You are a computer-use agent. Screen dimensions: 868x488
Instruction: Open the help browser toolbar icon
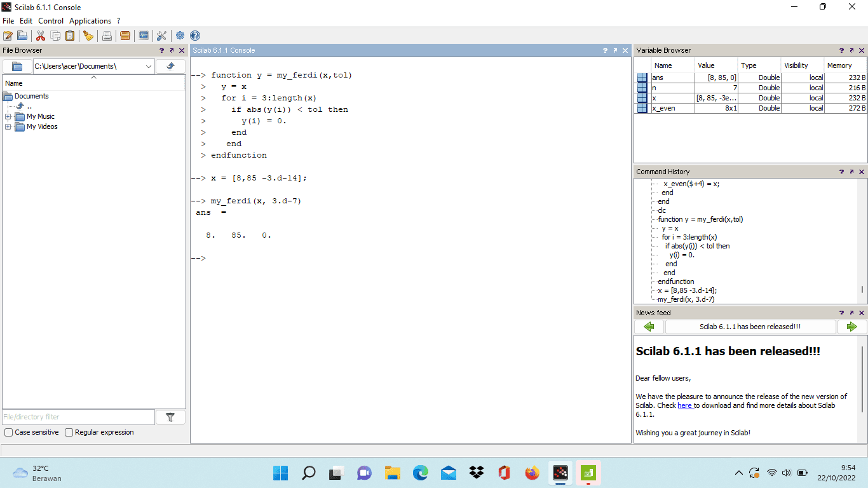tap(195, 36)
